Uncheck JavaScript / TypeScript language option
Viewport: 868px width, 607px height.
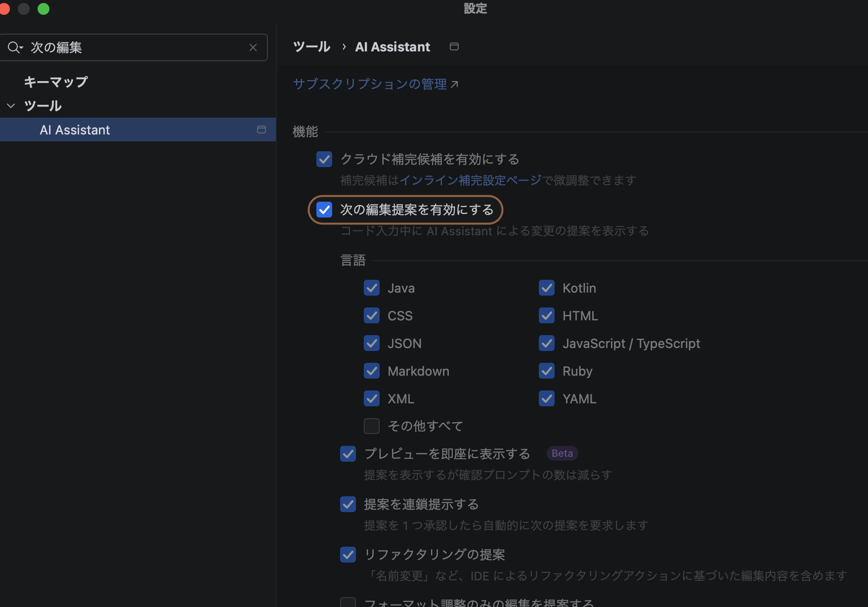(547, 344)
